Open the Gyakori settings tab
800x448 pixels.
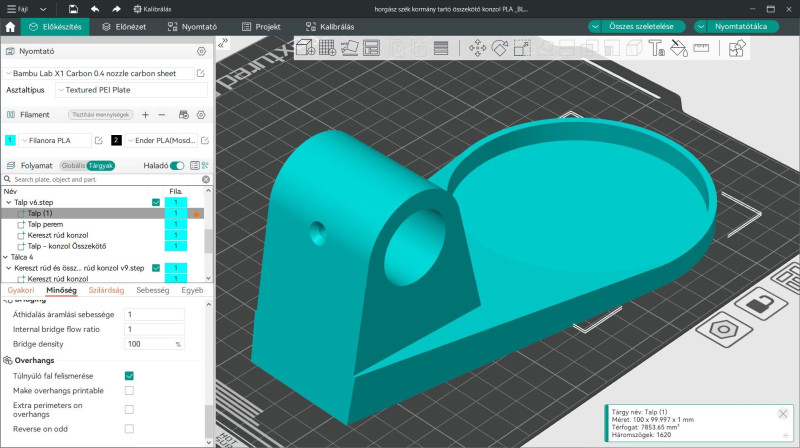point(21,290)
